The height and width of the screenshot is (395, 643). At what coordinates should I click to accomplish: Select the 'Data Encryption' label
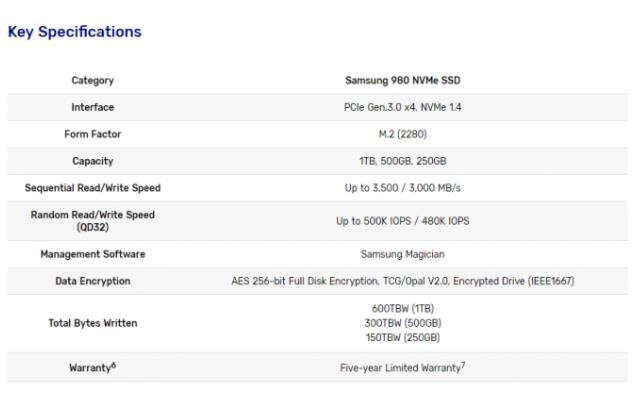click(x=93, y=281)
